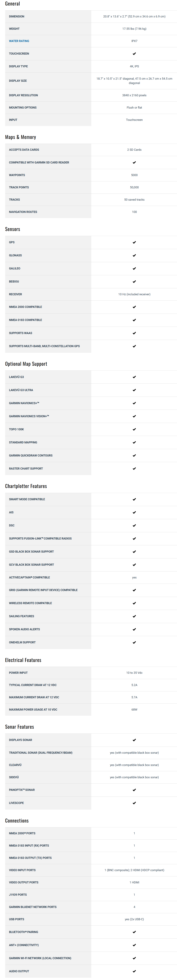Click the Compatible with Garmin SD Card Reader checkmark
The height and width of the screenshot is (980, 177).
(x=134, y=162)
